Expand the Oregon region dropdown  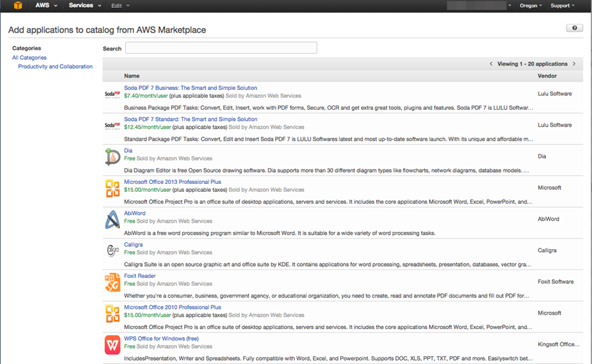tap(531, 5)
